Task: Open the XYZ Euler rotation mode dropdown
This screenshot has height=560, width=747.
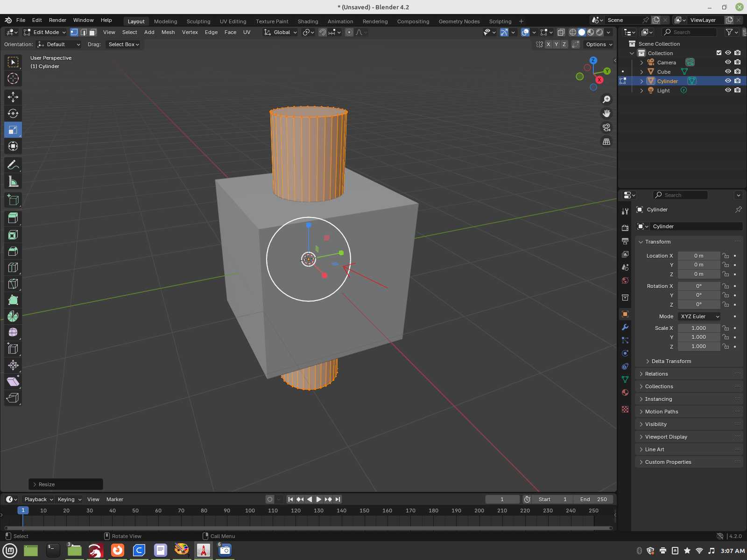Action: [699, 316]
